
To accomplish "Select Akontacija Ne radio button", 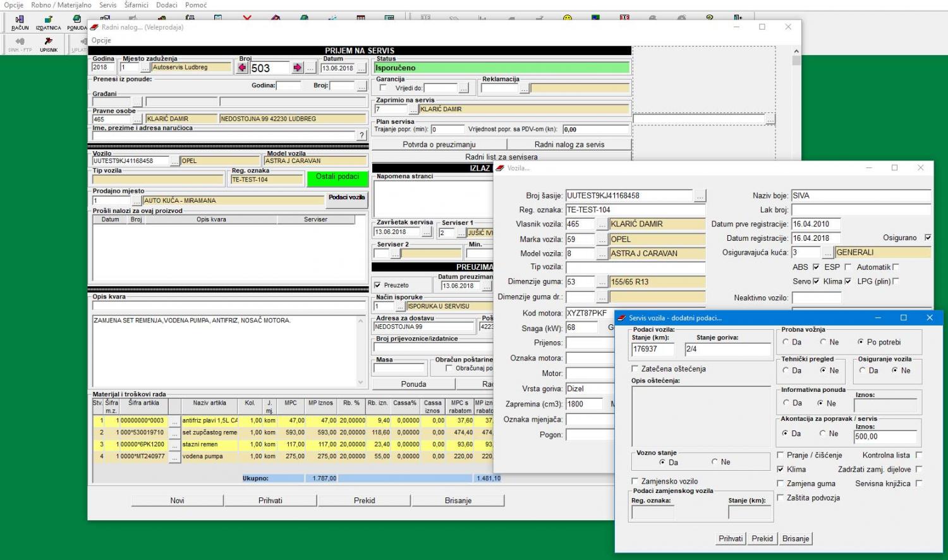I will 823,434.
